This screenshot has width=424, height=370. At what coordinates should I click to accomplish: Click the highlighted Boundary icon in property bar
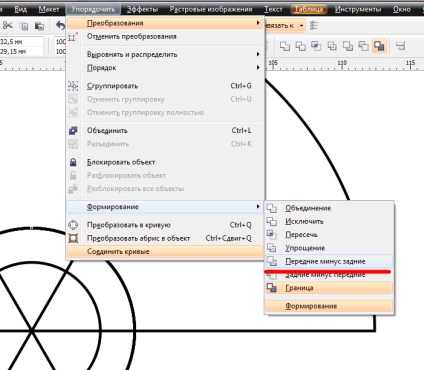379,46
